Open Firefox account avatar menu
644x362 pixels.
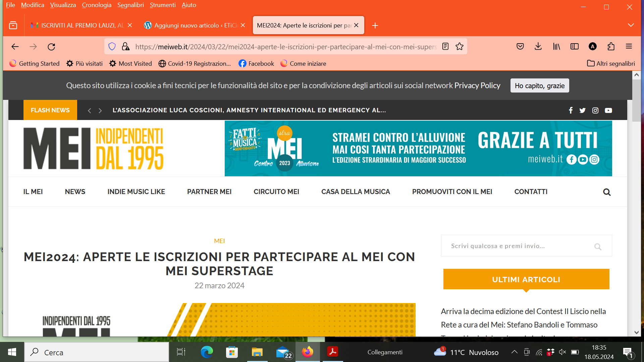(x=593, y=47)
